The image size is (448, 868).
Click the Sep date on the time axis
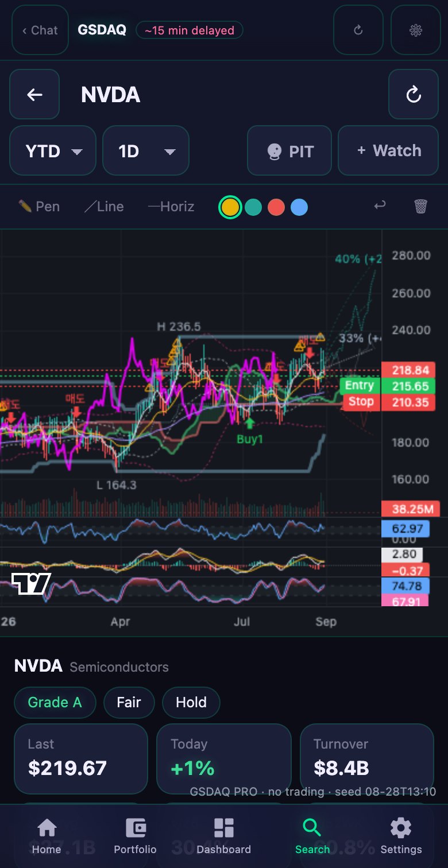coord(326,622)
